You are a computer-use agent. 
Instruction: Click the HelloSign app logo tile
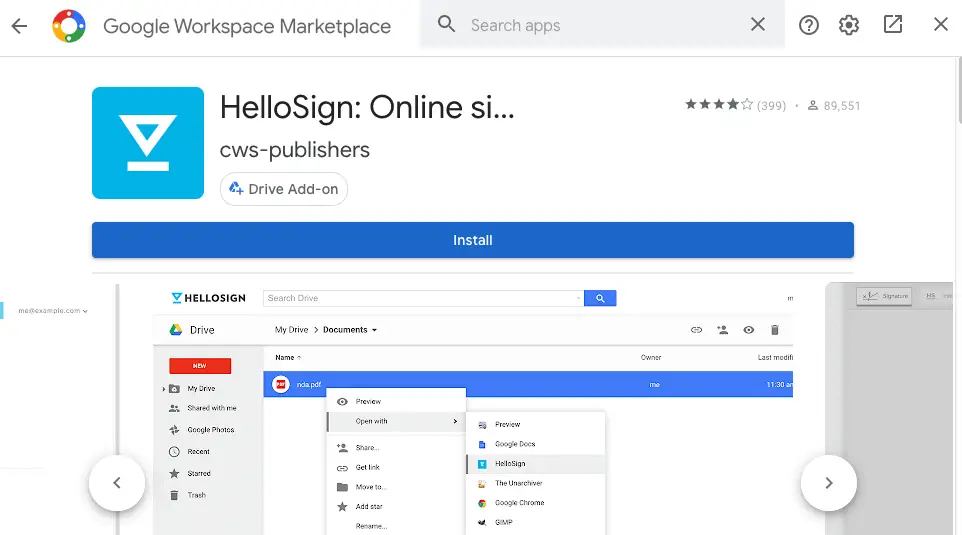pyautogui.click(x=148, y=143)
